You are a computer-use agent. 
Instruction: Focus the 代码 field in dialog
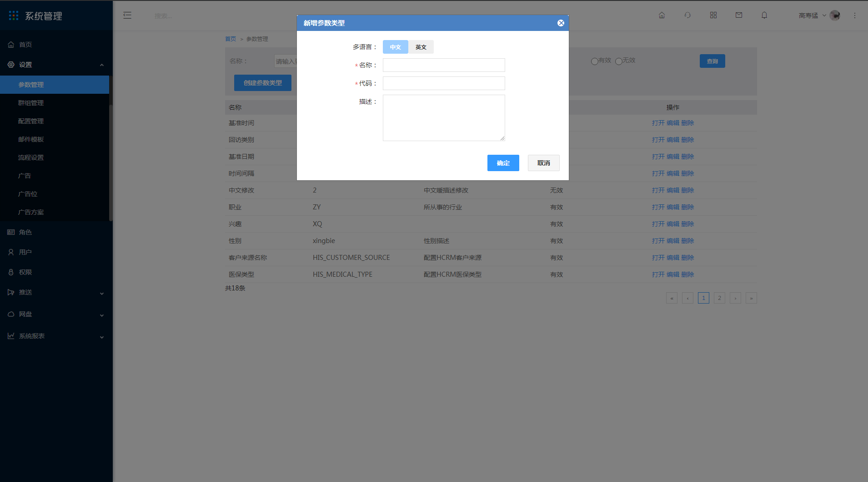pyautogui.click(x=444, y=83)
